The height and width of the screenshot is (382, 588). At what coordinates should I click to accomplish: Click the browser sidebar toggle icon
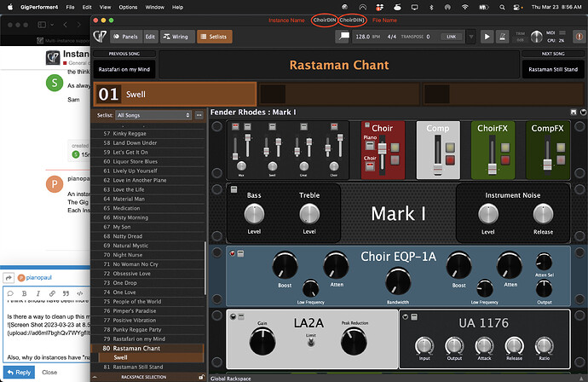[42, 25]
